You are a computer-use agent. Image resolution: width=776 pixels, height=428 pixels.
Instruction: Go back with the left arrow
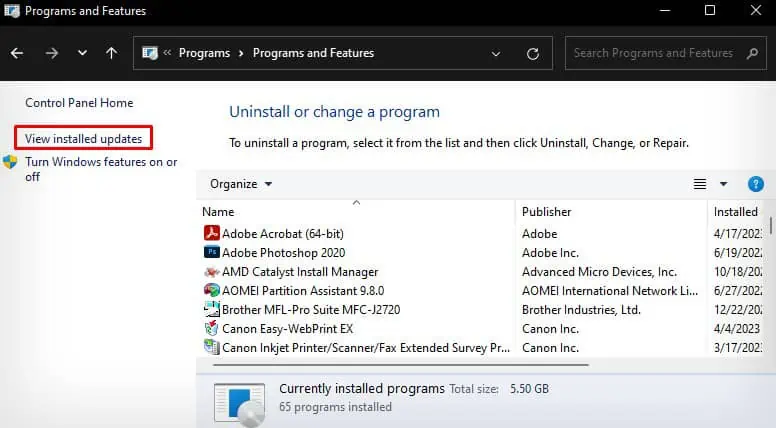click(17, 53)
